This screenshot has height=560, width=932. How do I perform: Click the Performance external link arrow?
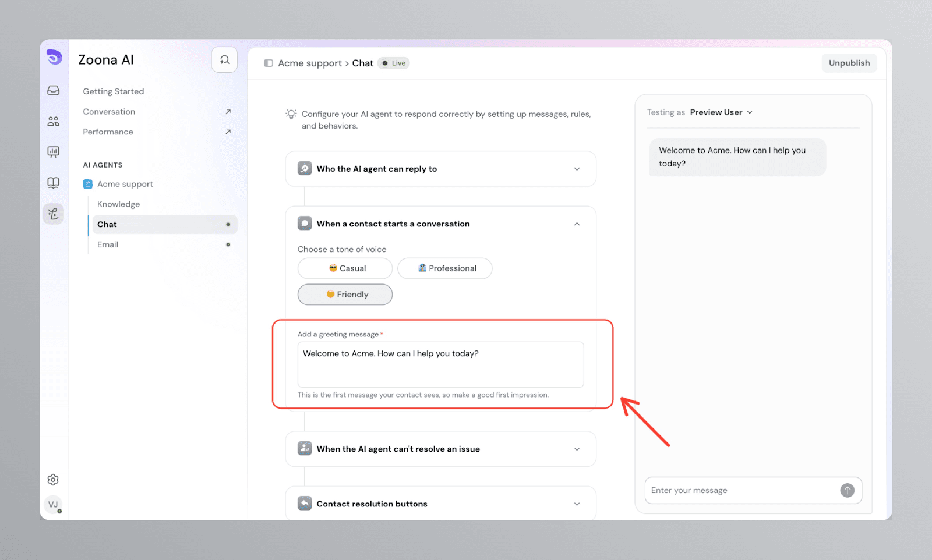(x=228, y=132)
